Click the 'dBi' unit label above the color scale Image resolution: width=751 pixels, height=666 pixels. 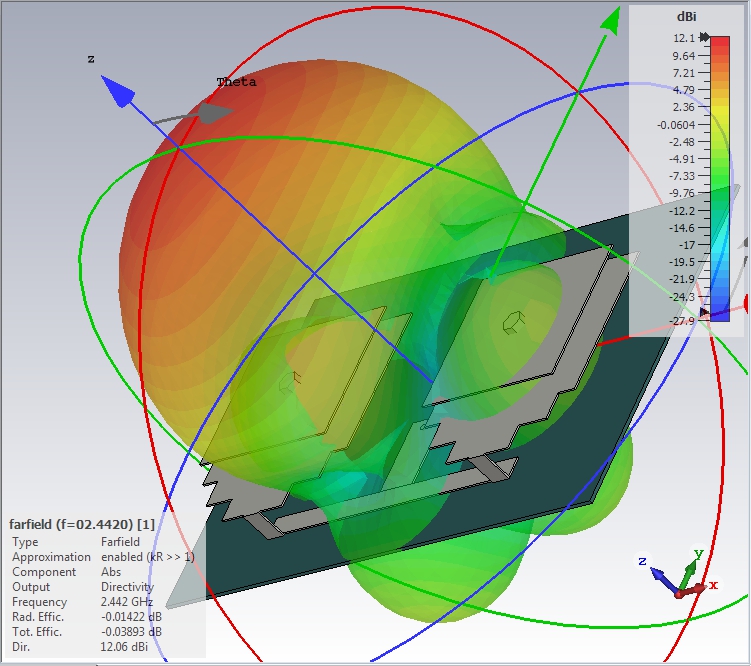(686, 17)
